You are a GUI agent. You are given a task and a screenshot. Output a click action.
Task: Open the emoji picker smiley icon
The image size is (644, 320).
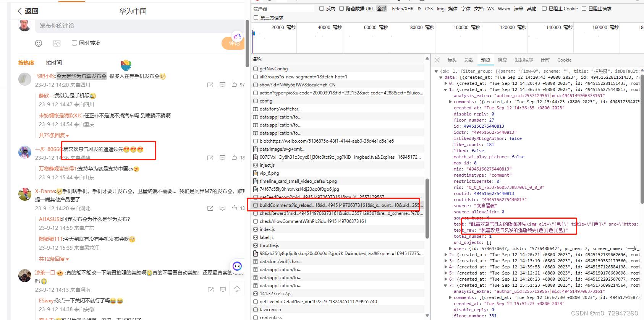pos(39,43)
